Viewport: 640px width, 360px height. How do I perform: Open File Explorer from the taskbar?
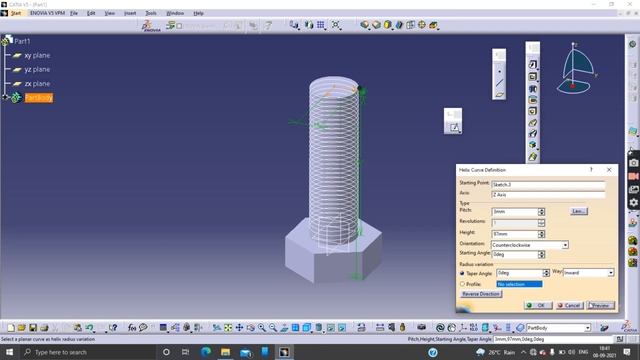tap(225, 352)
